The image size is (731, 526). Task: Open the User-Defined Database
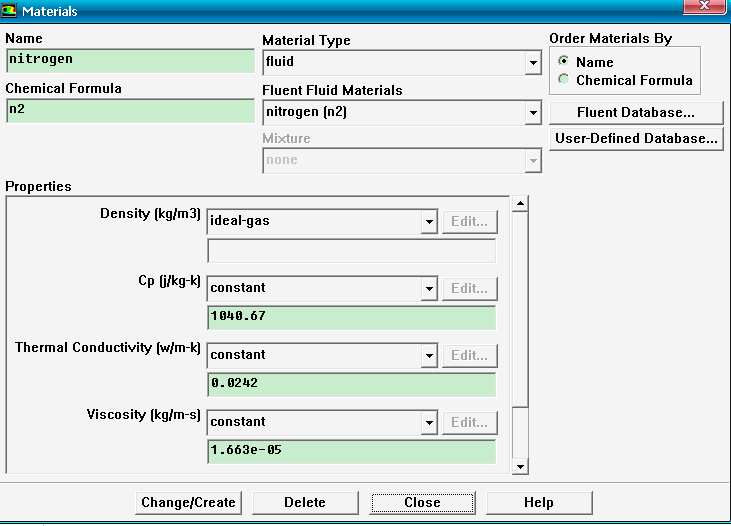point(635,138)
